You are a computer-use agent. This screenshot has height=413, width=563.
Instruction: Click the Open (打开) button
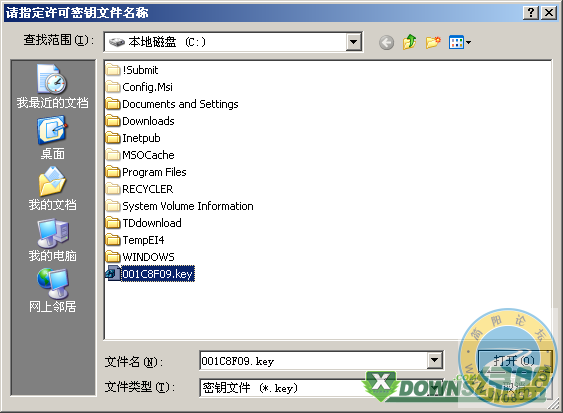tap(514, 361)
